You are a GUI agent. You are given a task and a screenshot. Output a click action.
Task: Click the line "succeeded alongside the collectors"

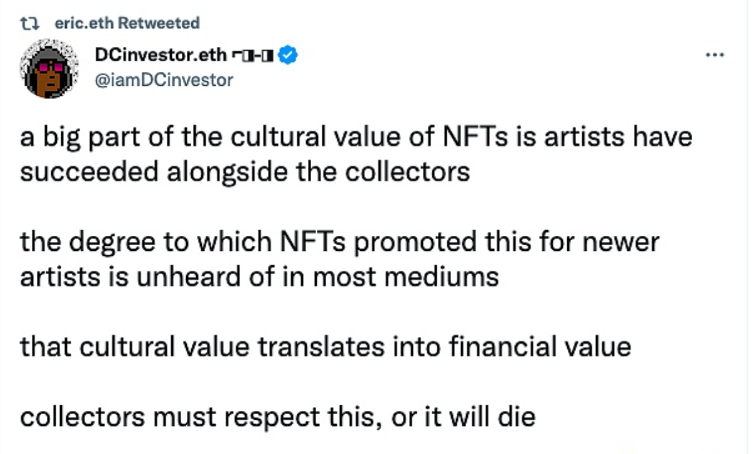[x=244, y=171]
